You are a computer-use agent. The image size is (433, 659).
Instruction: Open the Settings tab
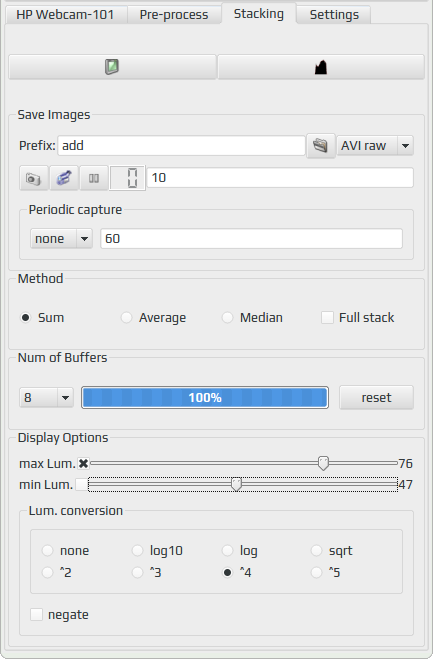[x=334, y=15]
